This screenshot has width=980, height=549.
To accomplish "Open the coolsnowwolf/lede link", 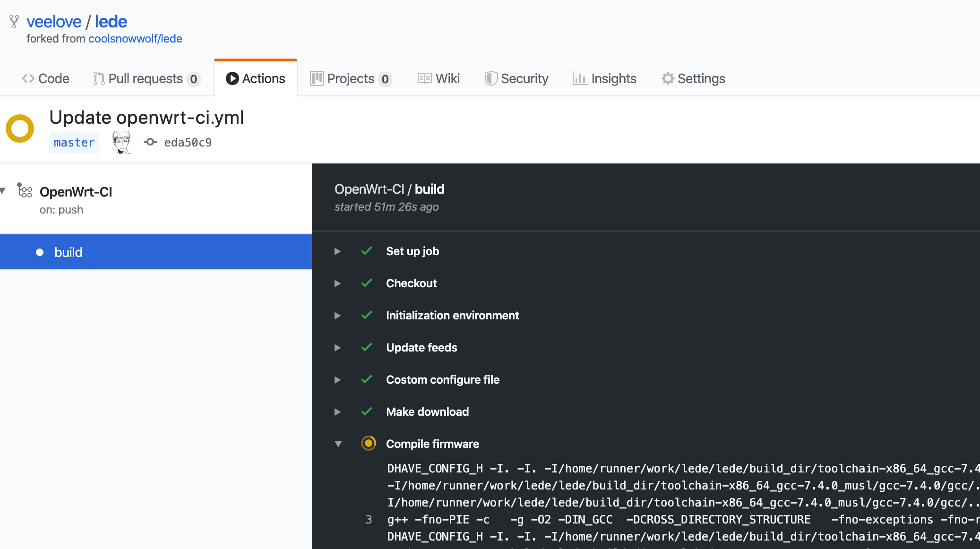I will [135, 38].
